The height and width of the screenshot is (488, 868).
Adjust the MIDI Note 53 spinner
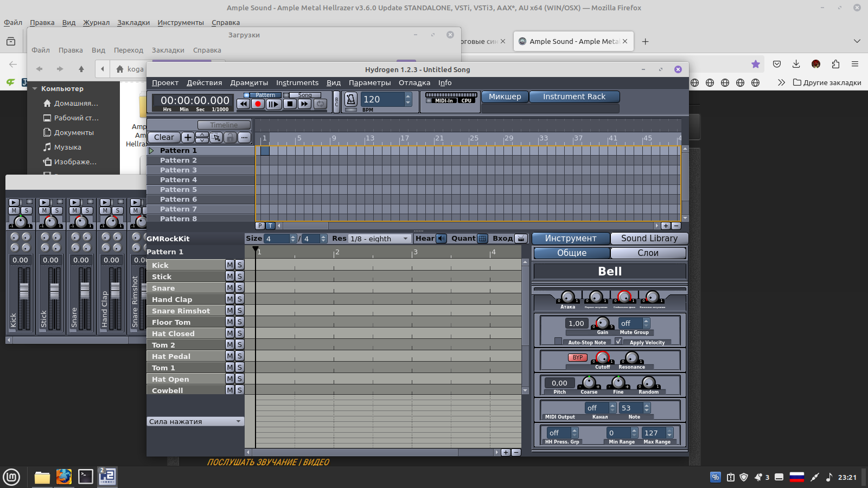coord(647,408)
